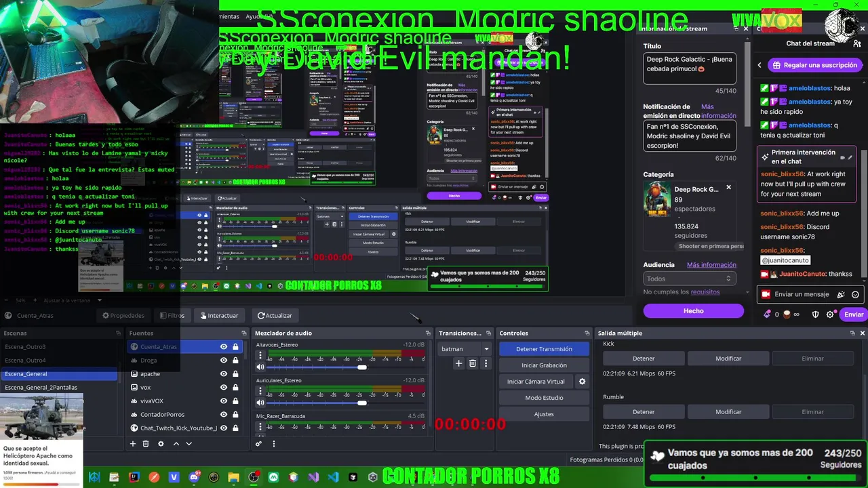Open Discord from the taskbar
868x488 pixels.
click(x=194, y=477)
